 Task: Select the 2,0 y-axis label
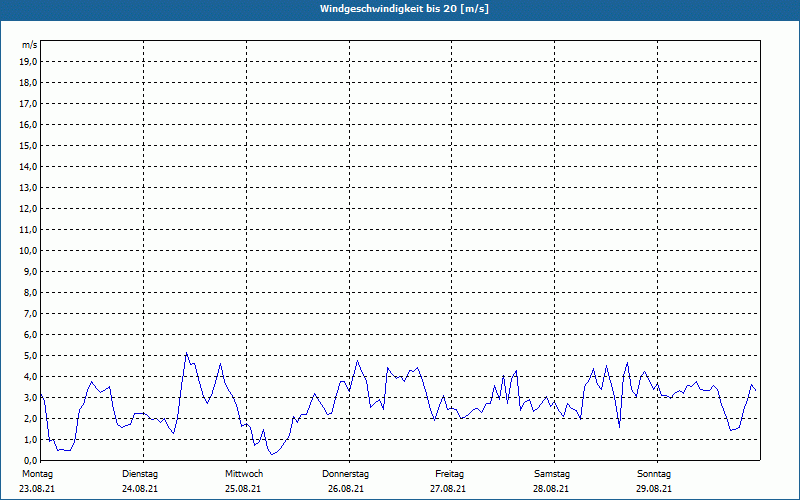pos(31,418)
